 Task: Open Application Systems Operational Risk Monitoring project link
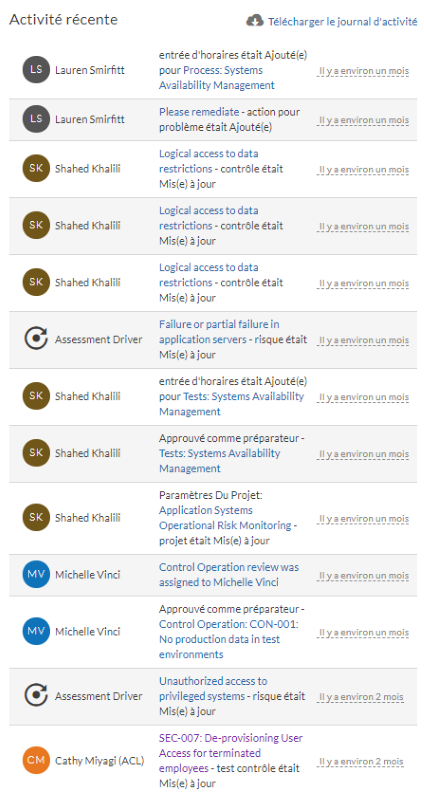[x=225, y=518]
